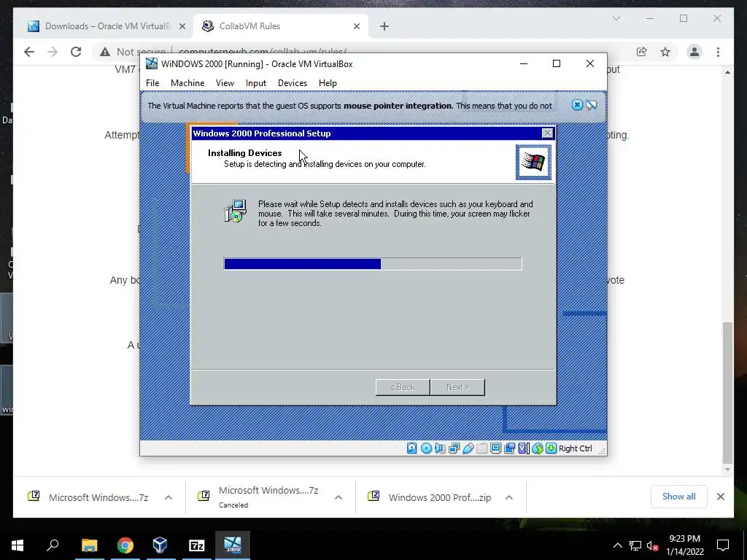Image resolution: width=747 pixels, height=560 pixels.
Task: Show hidden system tray icons
Action: coord(617,545)
